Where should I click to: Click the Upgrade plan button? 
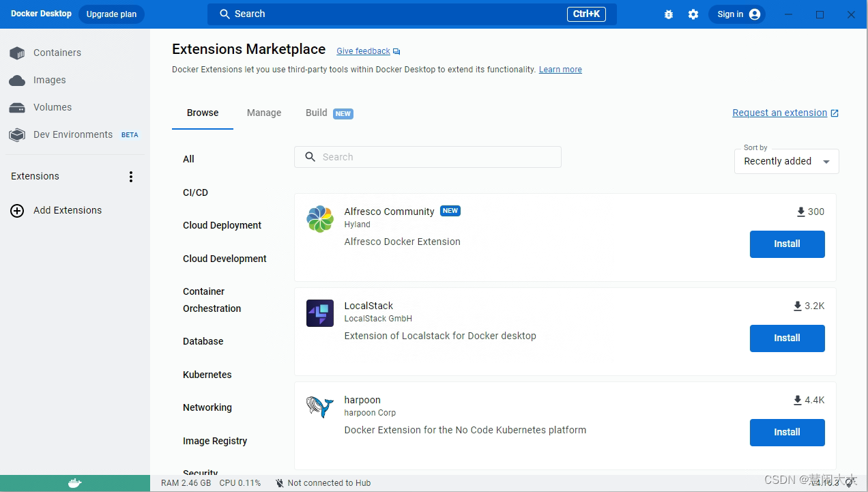pos(111,14)
